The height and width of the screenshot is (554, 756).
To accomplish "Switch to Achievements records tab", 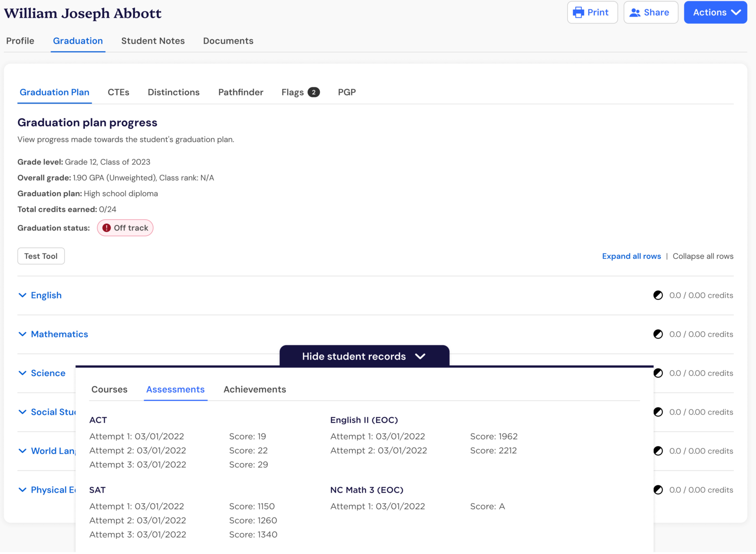I will click(255, 389).
